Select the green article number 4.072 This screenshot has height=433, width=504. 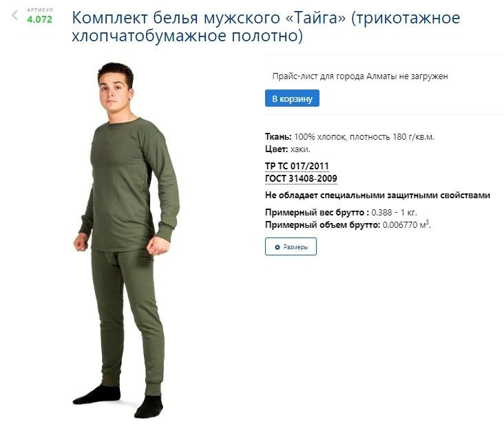click(x=39, y=19)
